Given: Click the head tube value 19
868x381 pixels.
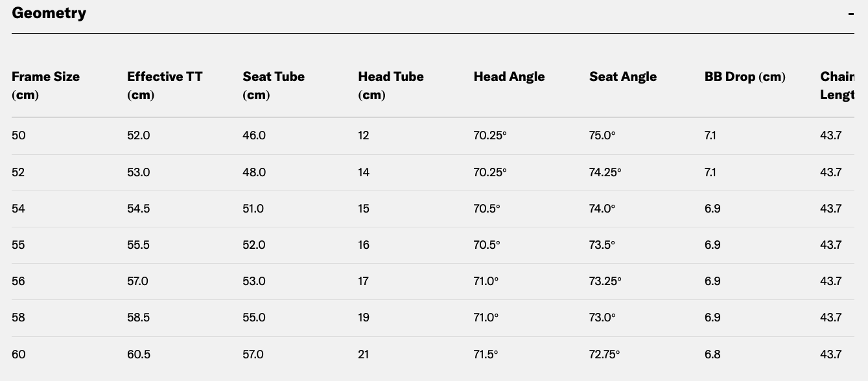Looking at the screenshot, I should click(364, 317).
